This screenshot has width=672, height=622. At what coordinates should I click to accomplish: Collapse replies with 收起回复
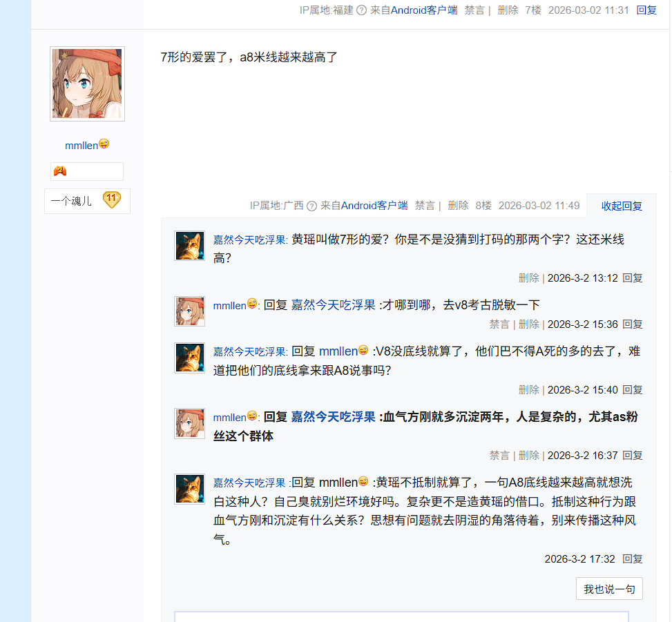point(622,206)
